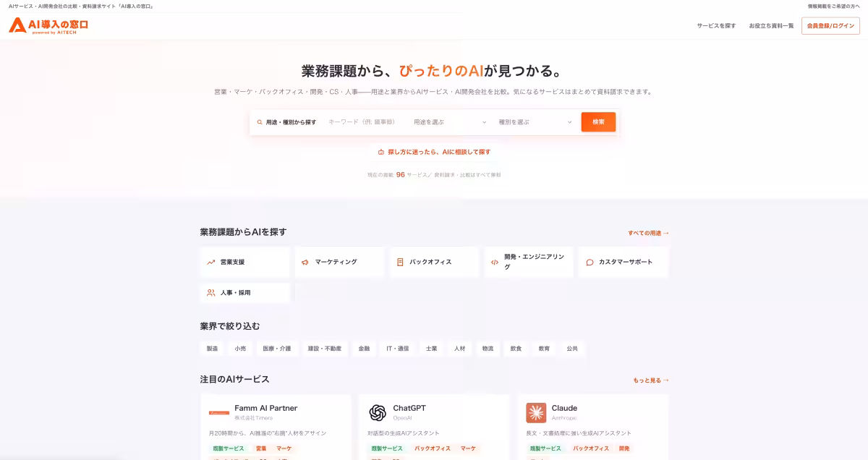Click OpenAI company name under ChatGPT

[x=402, y=418]
